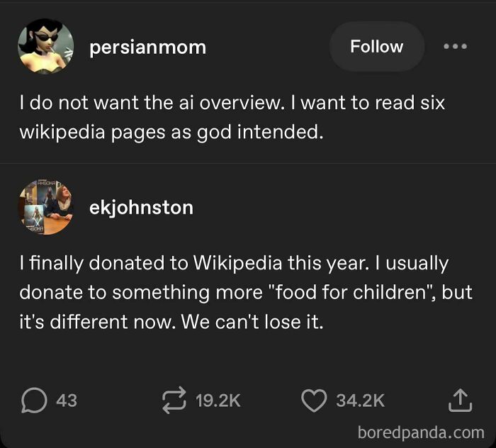The height and width of the screenshot is (448, 496).
Task: Open the ekjohnston username link
Action: (x=142, y=207)
